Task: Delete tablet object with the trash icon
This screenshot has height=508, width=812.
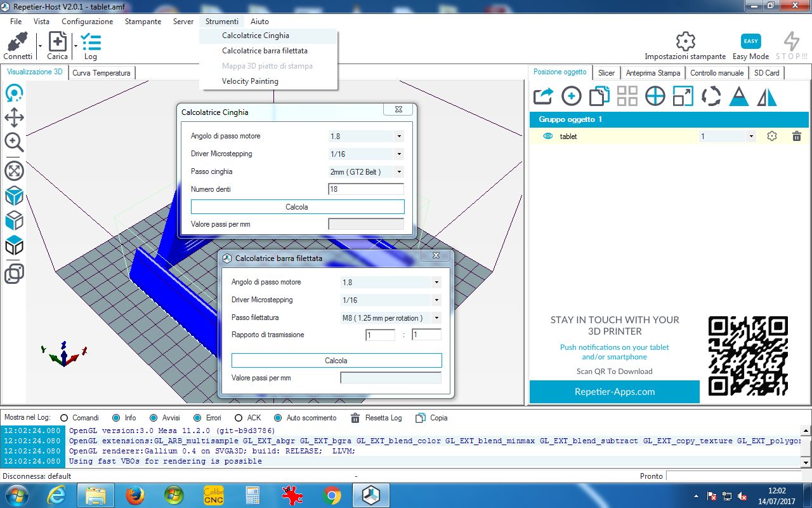Action: (x=797, y=136)
